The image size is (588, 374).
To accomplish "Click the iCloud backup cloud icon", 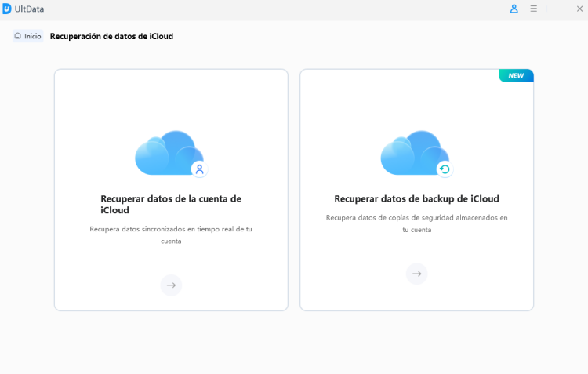I will click(416, 153).
